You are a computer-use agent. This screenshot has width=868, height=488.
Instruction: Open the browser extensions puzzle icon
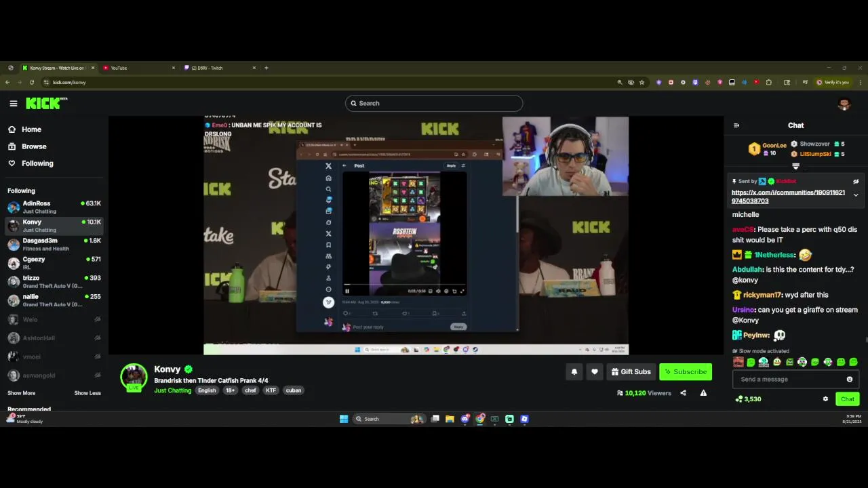[x=769, y=82]
